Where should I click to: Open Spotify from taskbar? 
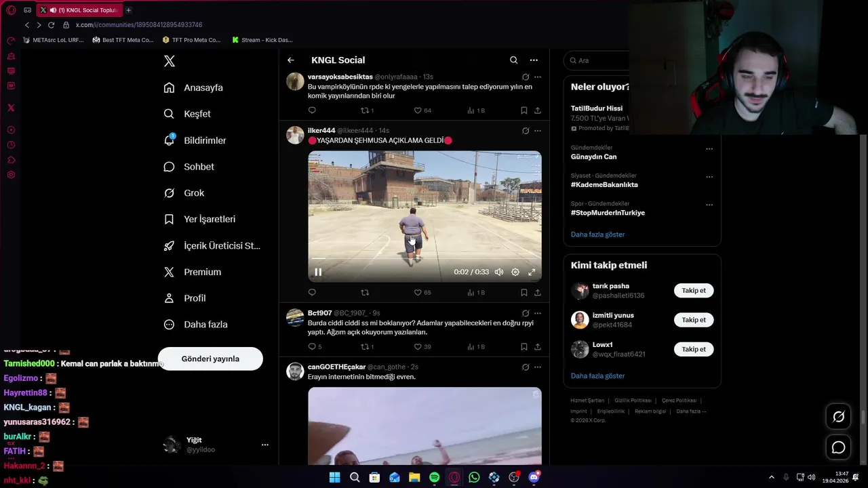(434, 477)
